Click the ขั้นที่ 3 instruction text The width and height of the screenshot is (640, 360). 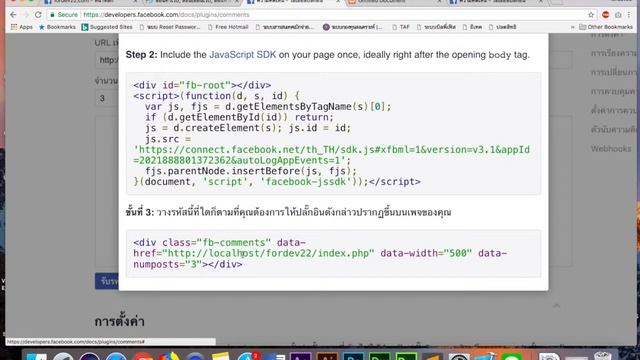[x=288, y=213]
